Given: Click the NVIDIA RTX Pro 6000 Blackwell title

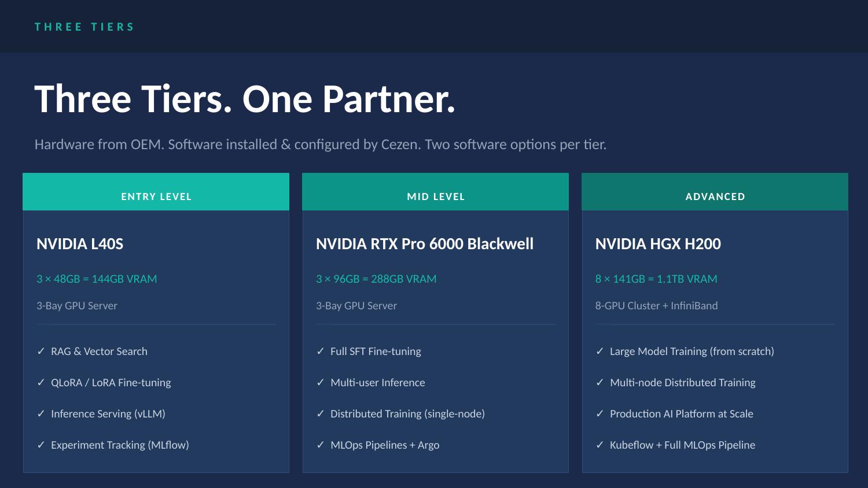Looking at the screenshot, I should coord(425,244).
